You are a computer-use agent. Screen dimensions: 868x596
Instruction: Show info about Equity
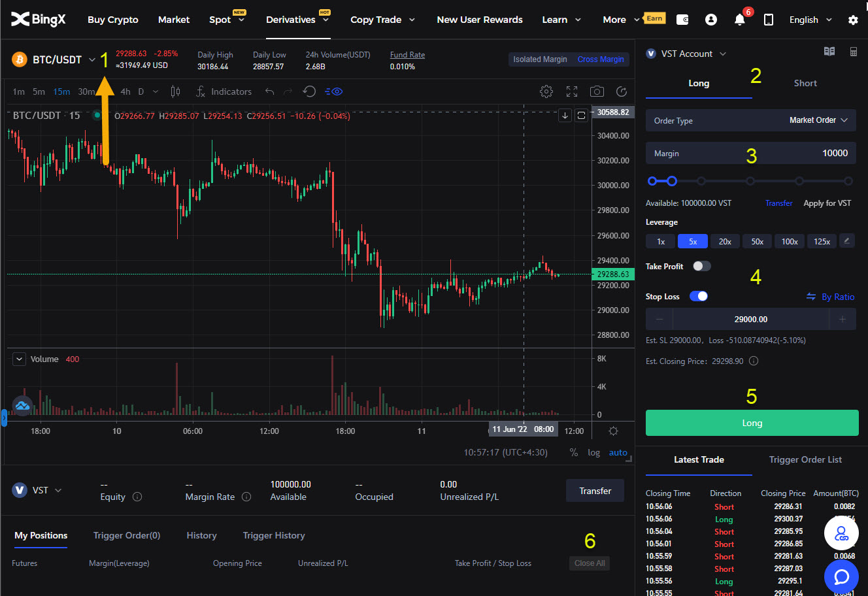click(137, 497)
